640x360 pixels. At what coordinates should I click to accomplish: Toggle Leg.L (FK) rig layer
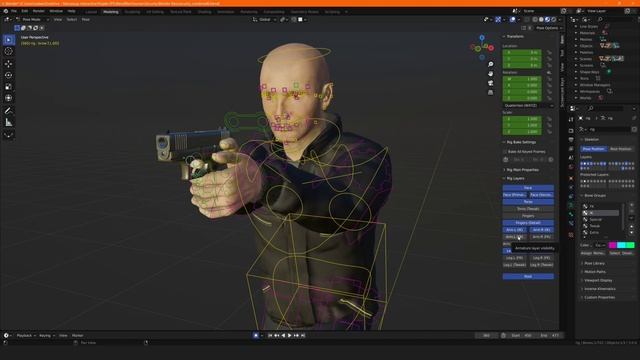coord(514,258)
